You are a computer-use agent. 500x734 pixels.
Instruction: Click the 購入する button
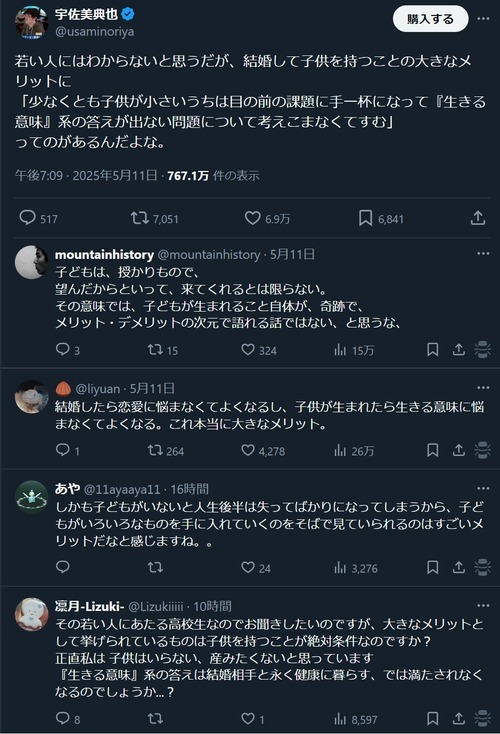[430, 19]
